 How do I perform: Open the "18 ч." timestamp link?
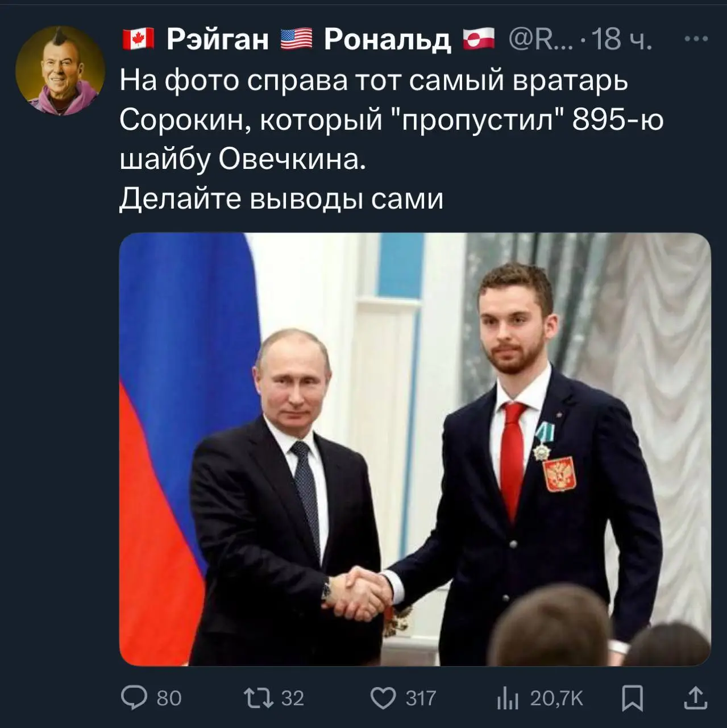[622, 40]
